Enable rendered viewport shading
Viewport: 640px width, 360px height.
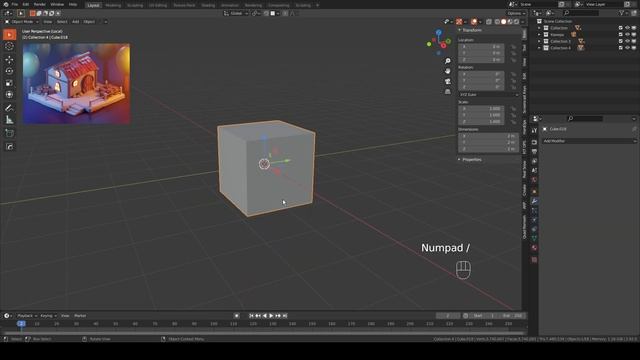[x=517, y=22]
